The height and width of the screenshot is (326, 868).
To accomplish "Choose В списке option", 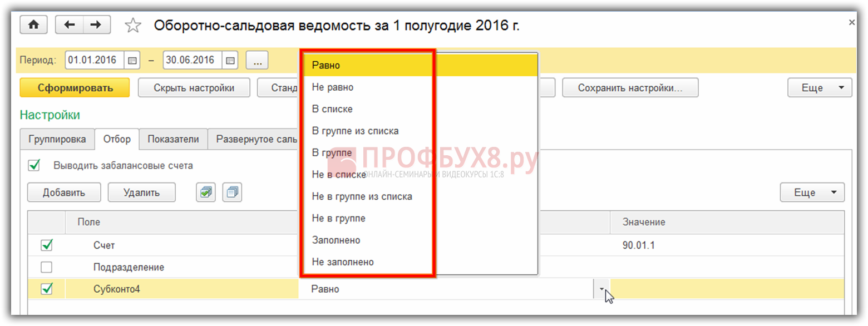I will [x=421, y=109].
